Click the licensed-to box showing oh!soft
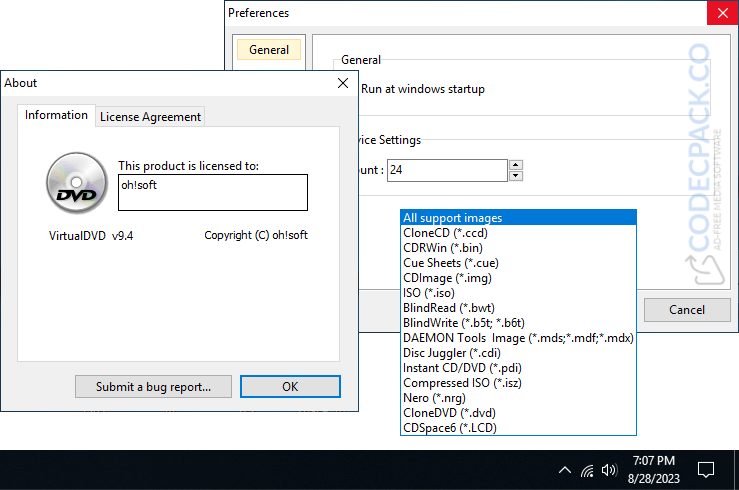 (213, 192)
